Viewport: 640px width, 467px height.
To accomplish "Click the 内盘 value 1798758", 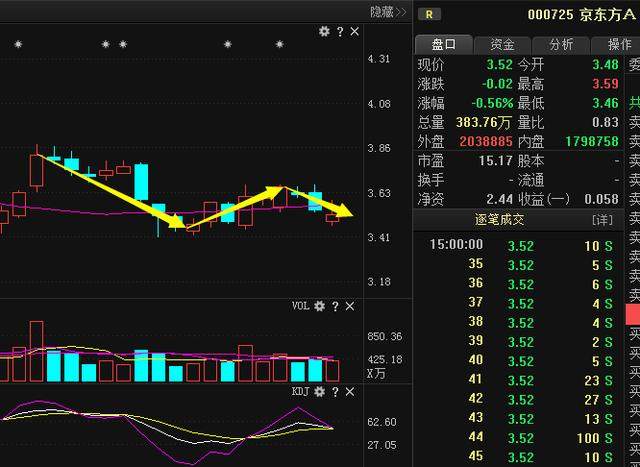I will [x=592, y=141].
